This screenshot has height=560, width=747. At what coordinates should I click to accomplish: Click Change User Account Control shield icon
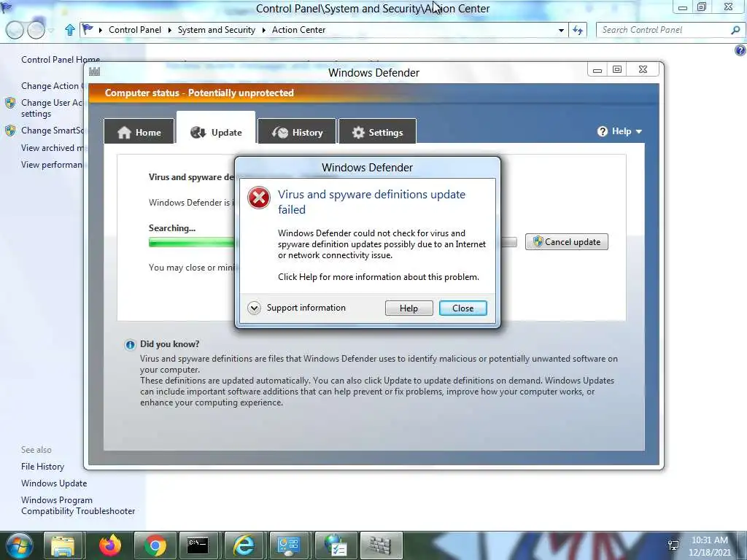click(10, 103)
